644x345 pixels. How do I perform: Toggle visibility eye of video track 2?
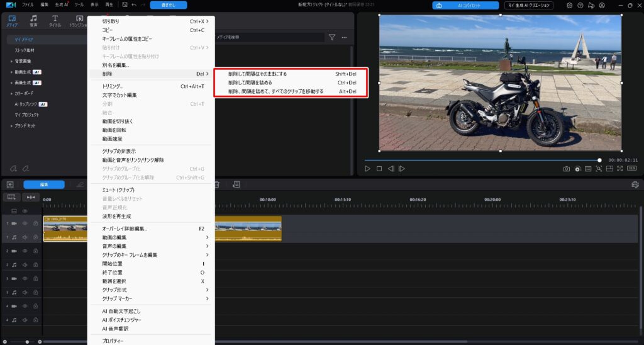(x=25, y=251)
